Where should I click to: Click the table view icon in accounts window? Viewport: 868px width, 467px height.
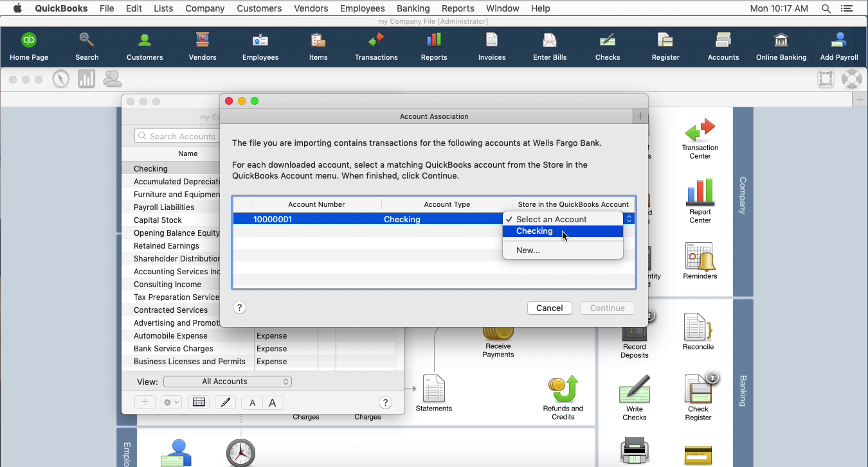click(x=199, y=402)
